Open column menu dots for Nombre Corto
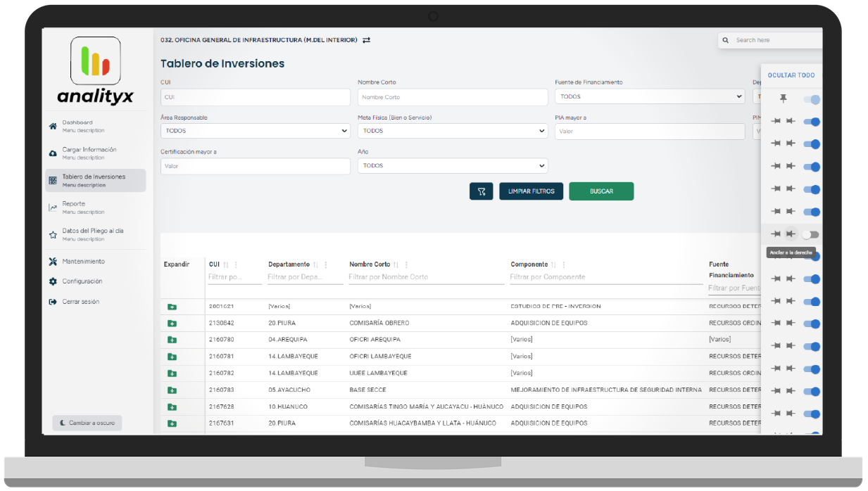Image resolution: width=868 pixels, height=491 pixels. click(x=405, y=265)
